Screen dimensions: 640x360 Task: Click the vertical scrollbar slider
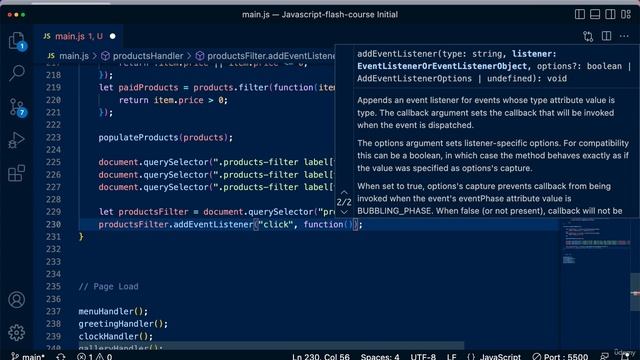tap(635, 292)
